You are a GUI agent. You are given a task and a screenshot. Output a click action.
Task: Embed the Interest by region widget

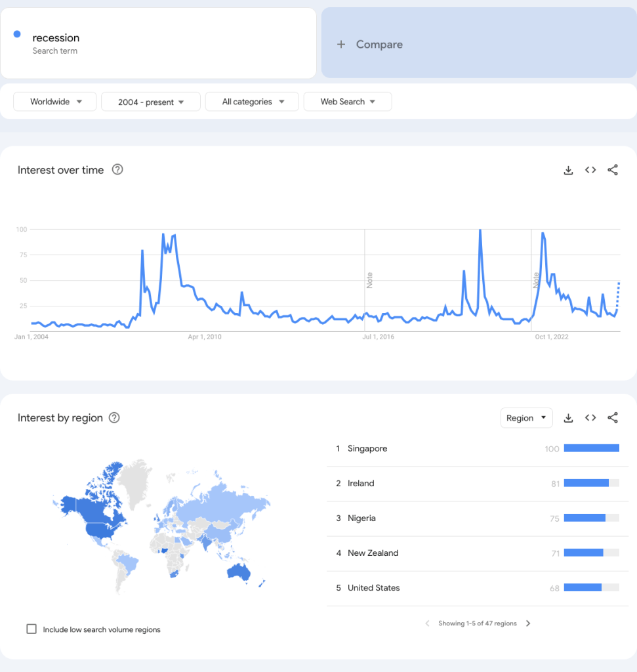[590, 418]
